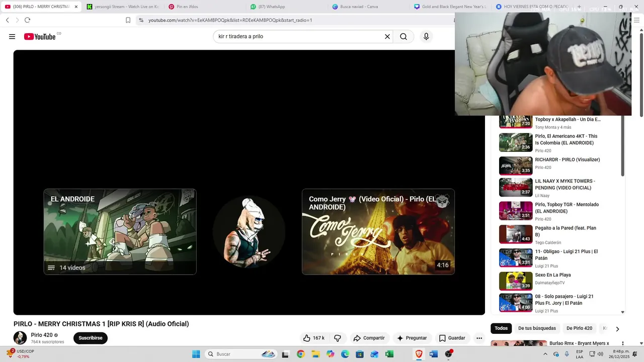Start voice search with the microphone
The width and height of the screenshot is (644, 362).
[x=426, y=37]
